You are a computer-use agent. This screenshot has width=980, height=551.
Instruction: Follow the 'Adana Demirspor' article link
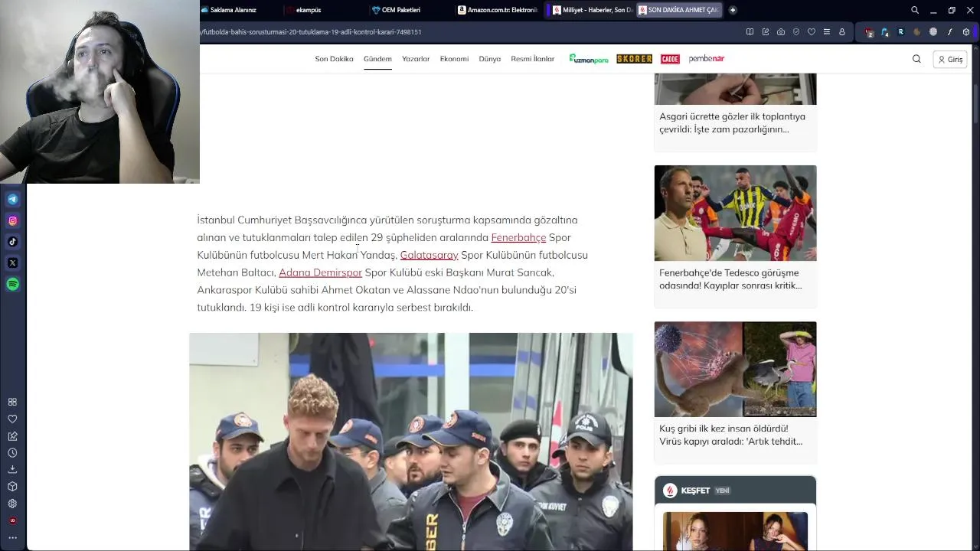click(x=320, y=272)
